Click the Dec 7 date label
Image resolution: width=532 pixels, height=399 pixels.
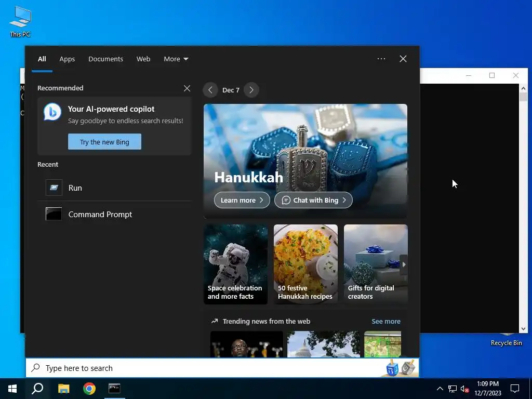tap(231, 90)
